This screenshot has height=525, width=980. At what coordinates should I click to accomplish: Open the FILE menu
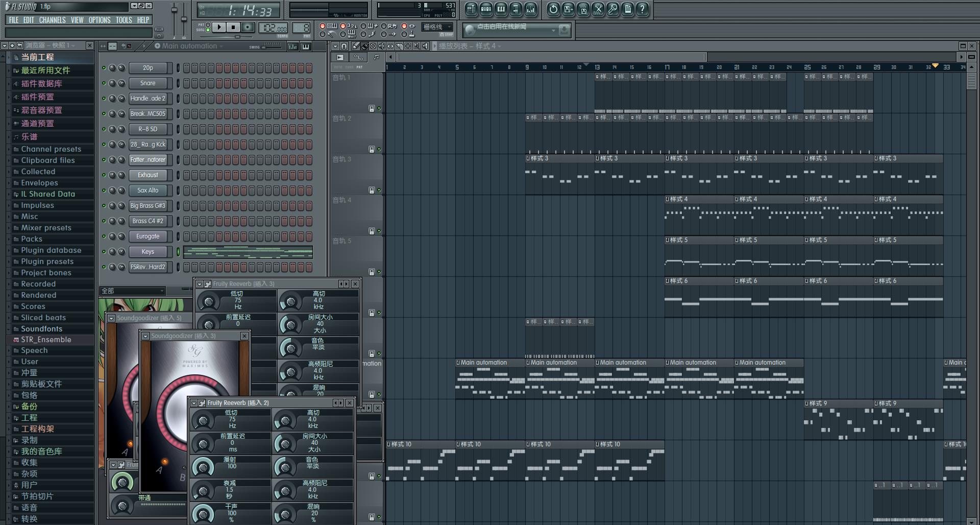pyautogui.click(x=14, y=20)
